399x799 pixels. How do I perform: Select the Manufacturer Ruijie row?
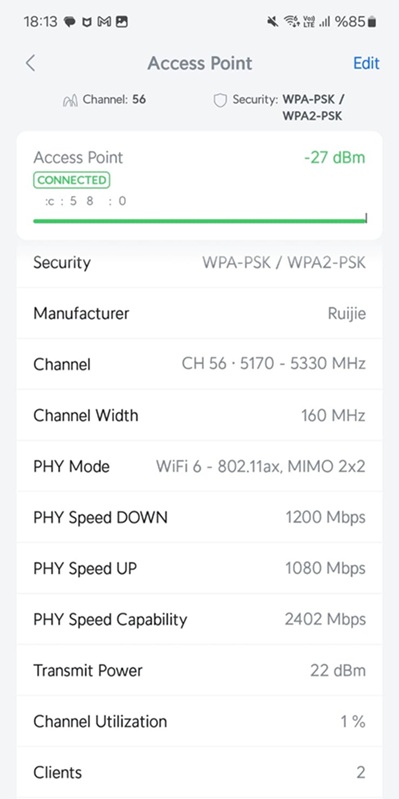pos(200,313)
